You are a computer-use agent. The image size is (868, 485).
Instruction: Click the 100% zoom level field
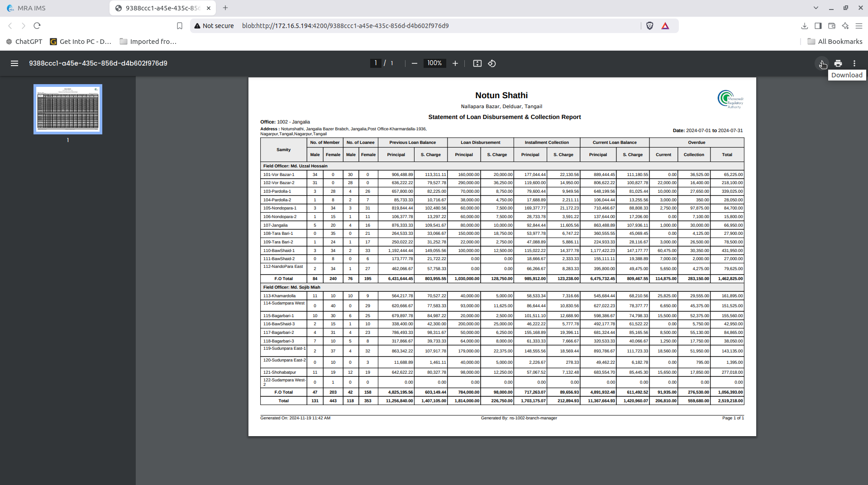point(434,63)
